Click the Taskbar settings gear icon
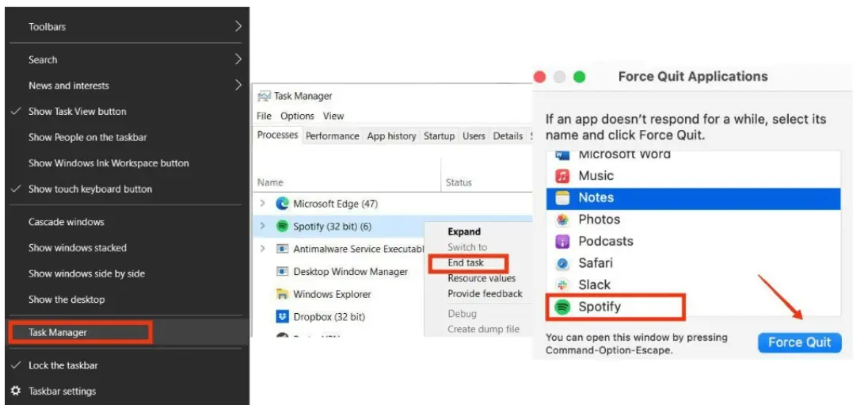Viewport: 868px width, 405px height. 16,391
